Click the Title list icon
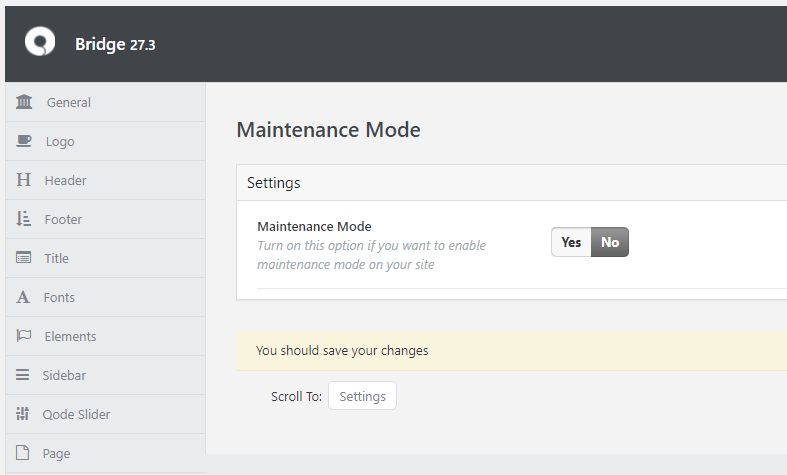Viewport: 787px width, 475px height. tap(23, 258)
